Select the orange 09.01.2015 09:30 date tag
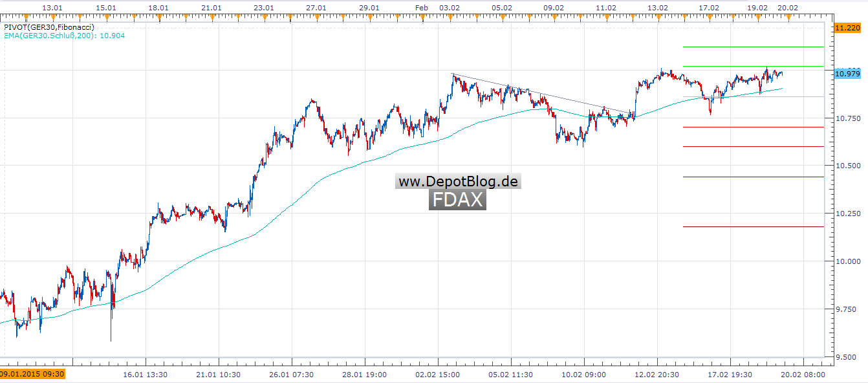This screenshot has width=868, height=383. click(32, 374)
